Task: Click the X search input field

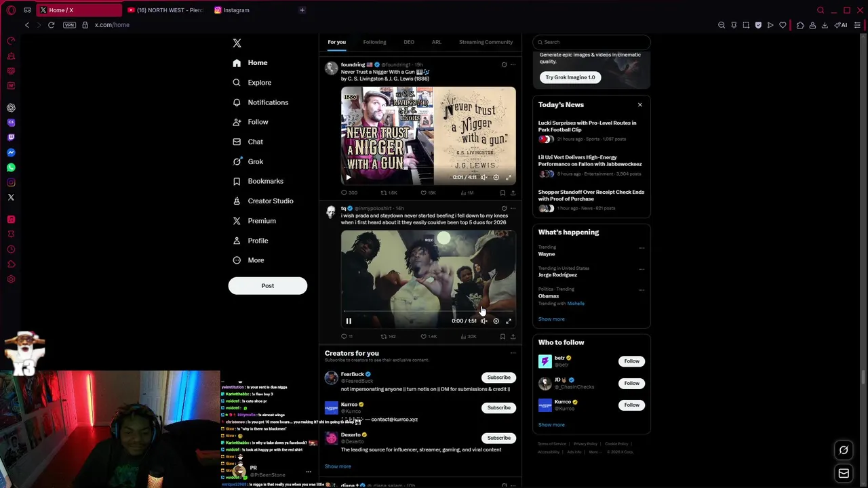Action: (x=591, y=42)
